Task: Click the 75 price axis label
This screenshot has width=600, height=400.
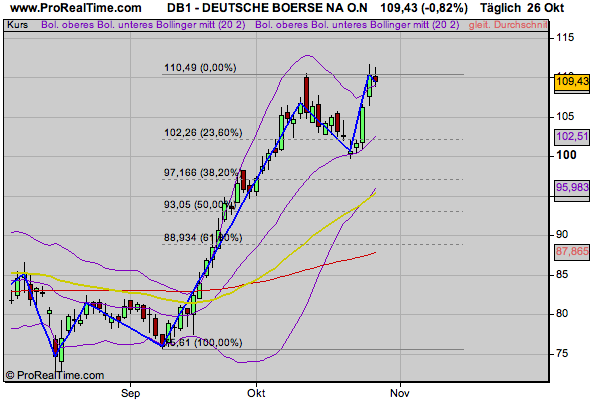Action: click(x=562, y=354)
